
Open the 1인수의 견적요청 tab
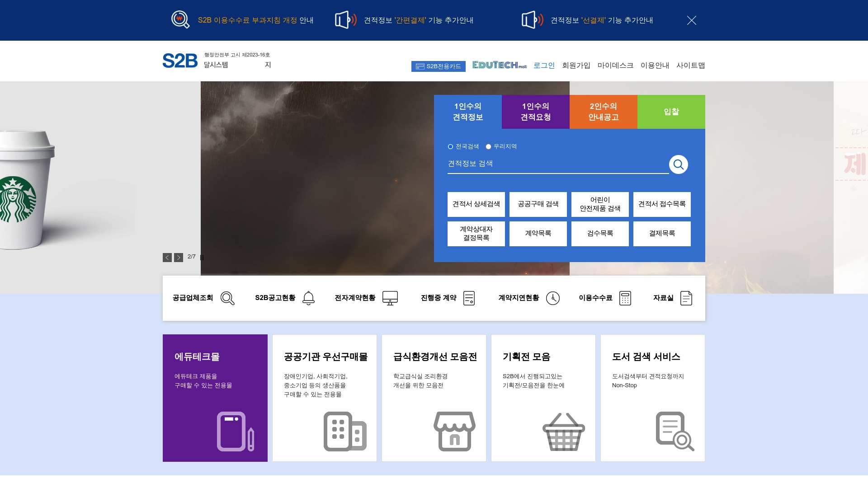[535, 112]
